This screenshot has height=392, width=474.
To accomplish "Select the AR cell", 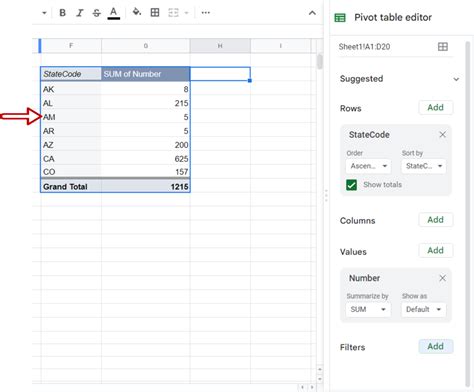I will [71, 131].
